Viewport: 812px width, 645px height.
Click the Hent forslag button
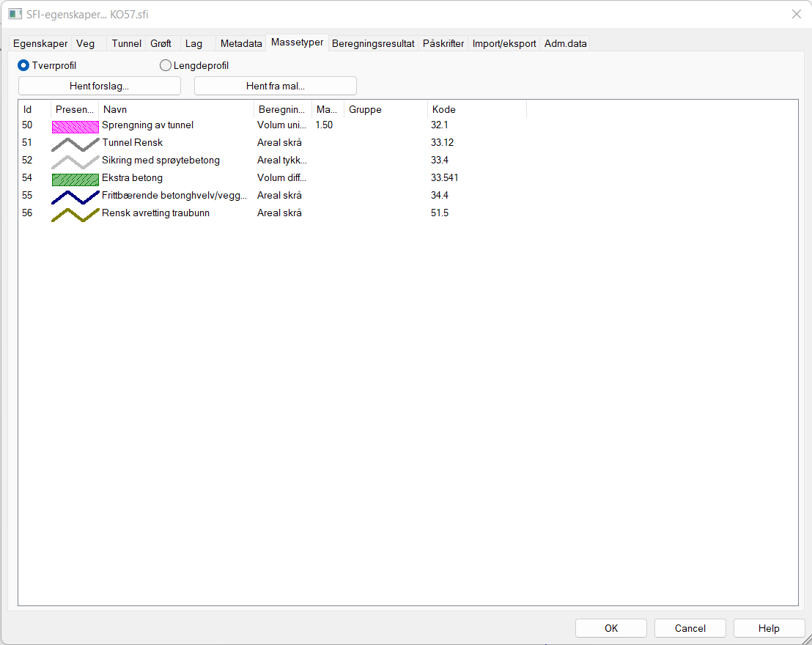pos(100,86)
